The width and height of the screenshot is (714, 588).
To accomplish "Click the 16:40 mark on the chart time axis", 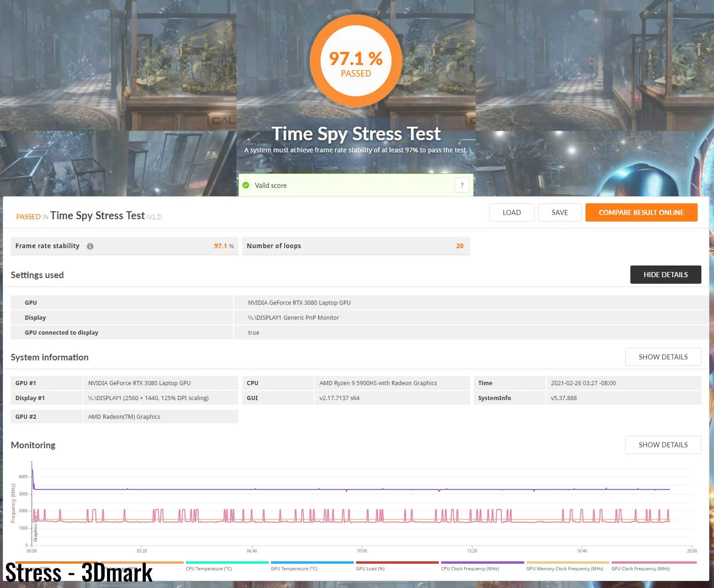I will [x=582, y=551].
